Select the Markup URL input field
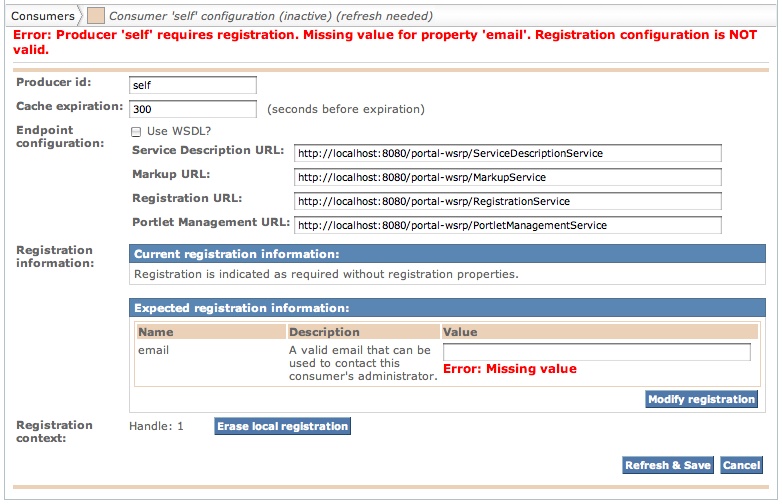The image size is (782, 504). 508,177
